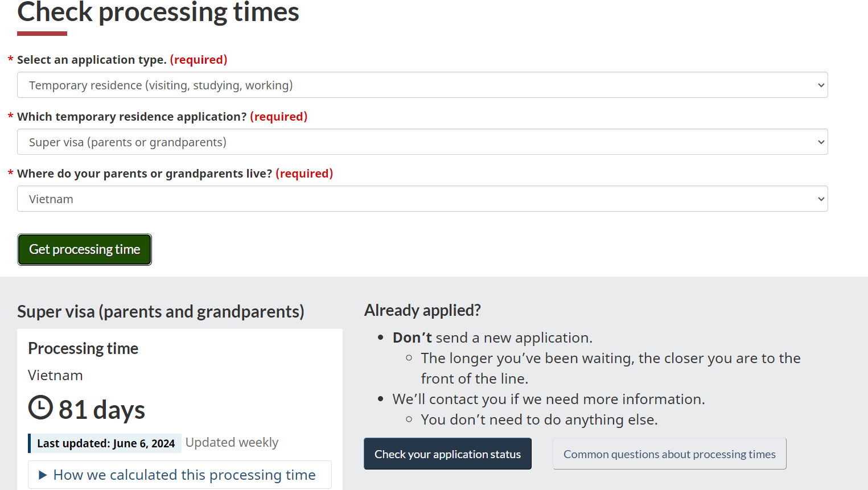Click the Already applied? heading

(x=422, y=310)
